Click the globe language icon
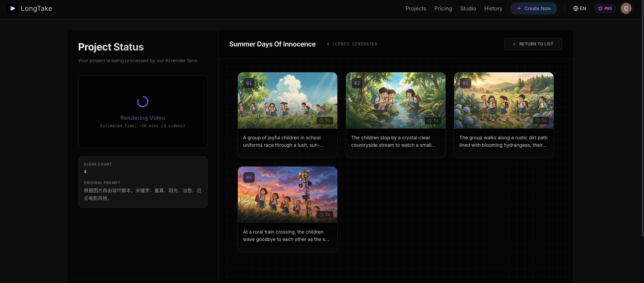 (x=575, y=8)
